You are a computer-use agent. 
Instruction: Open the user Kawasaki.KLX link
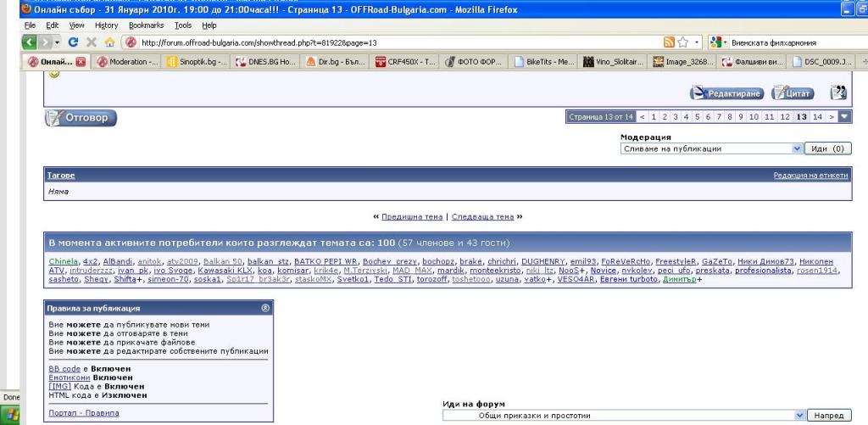(225, 271)
